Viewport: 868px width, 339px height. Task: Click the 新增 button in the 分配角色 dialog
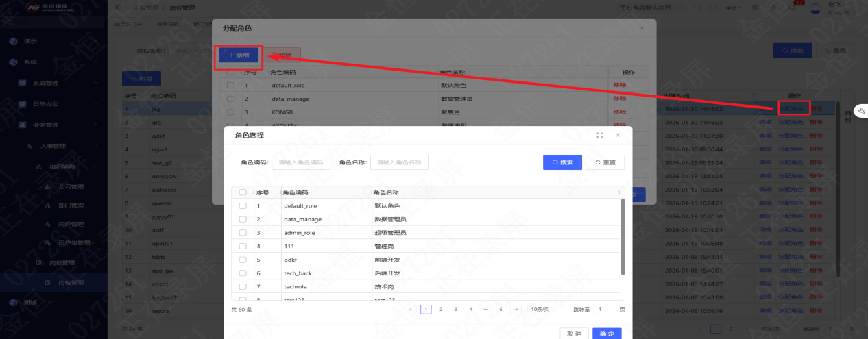coord(239,55)
